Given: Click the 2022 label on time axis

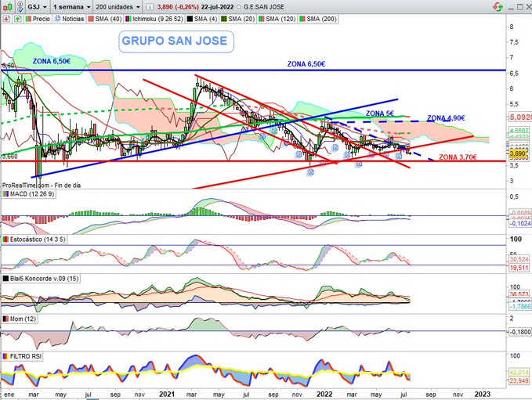Looking at the screenshot, I should click(324, 395).
